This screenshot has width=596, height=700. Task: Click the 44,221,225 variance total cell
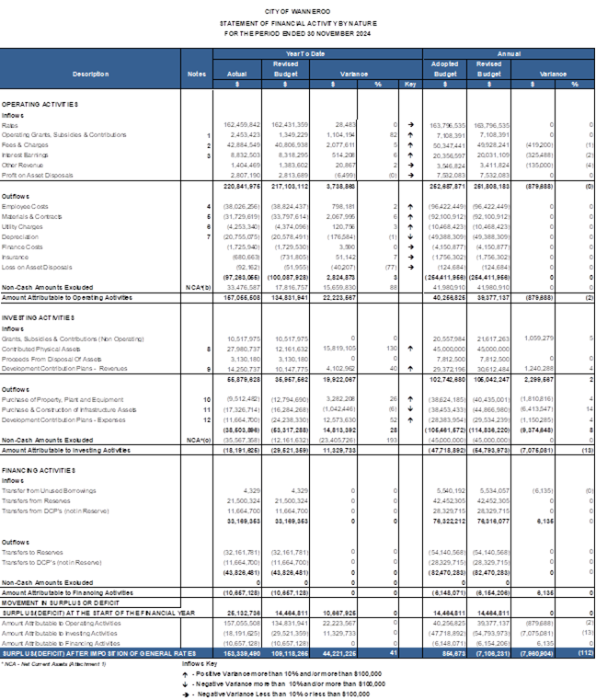[333, 649]
